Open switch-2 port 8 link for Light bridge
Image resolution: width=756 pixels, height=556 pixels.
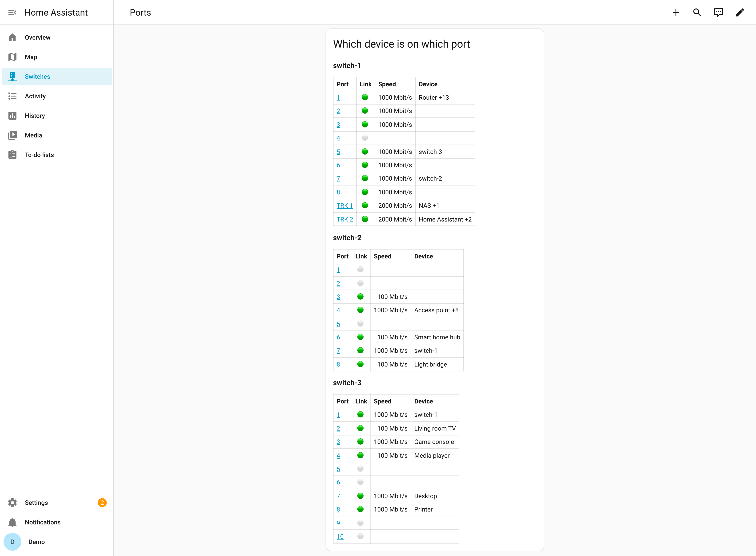point(338,365)
